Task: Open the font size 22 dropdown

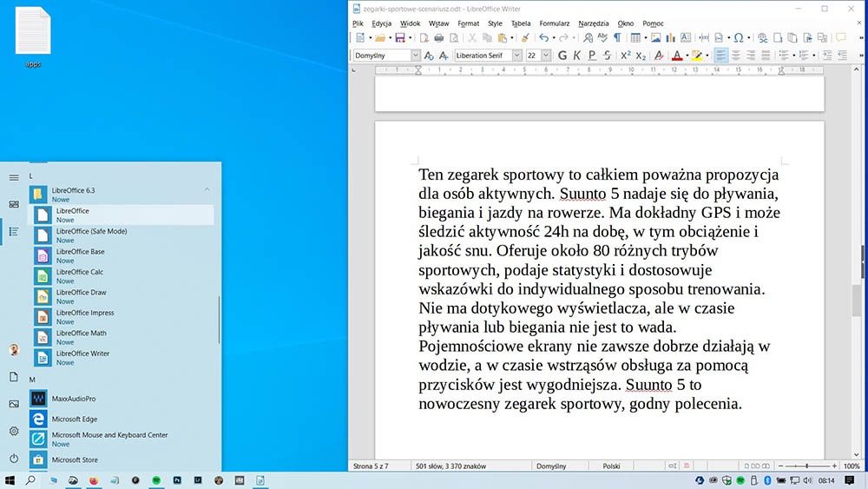Action: [x=546, y=56]
